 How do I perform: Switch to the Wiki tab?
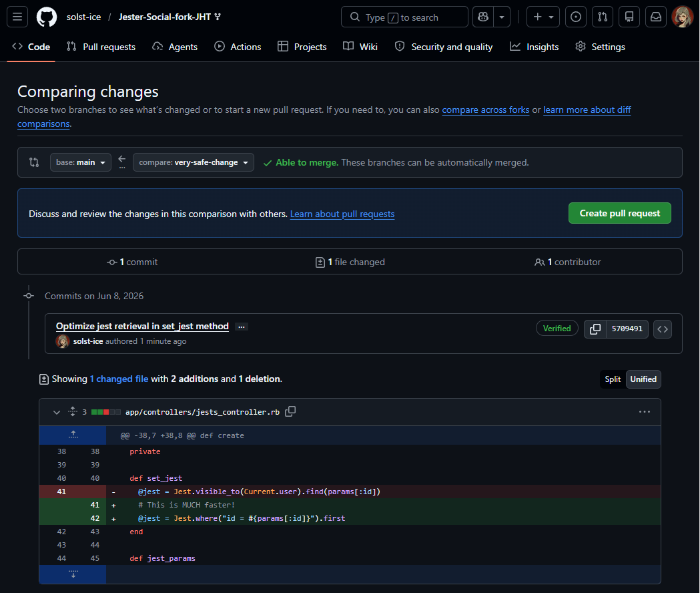pyautogui.click(x=360, y=47)
